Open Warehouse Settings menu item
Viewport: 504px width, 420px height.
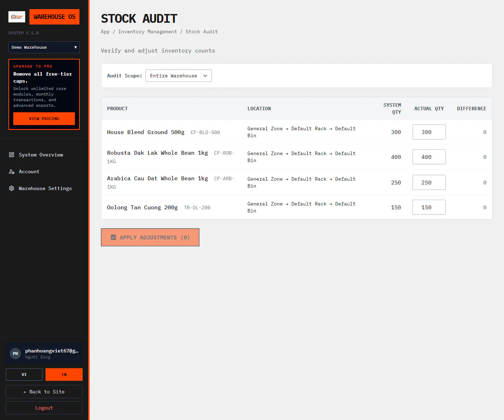[44, 188]
